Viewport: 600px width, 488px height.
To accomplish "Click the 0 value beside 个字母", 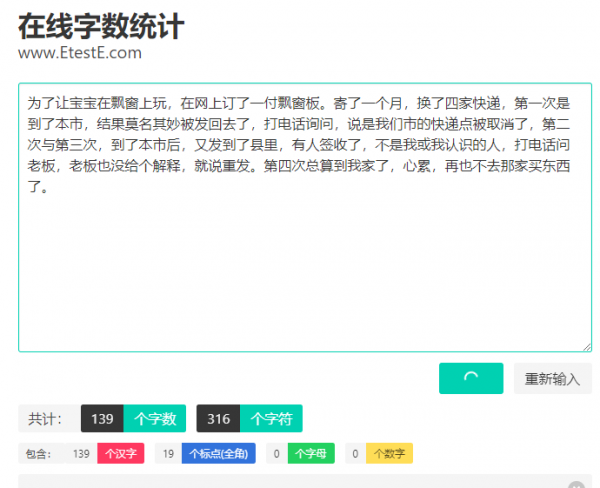I will click(x=277, y=454).
